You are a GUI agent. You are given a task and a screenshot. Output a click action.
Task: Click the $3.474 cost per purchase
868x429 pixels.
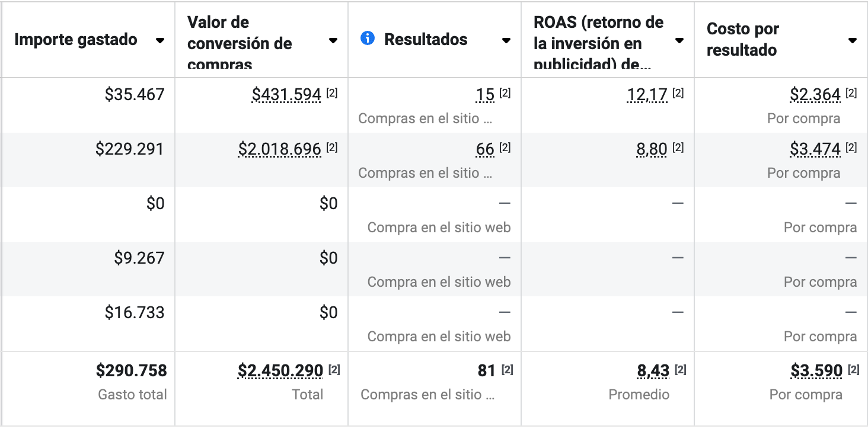(815, 149)
